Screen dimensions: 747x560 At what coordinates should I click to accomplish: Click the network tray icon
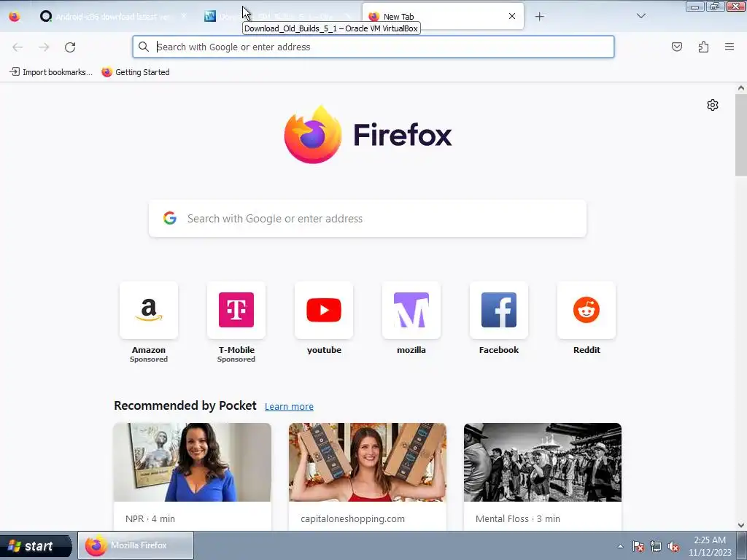(656, 546)
